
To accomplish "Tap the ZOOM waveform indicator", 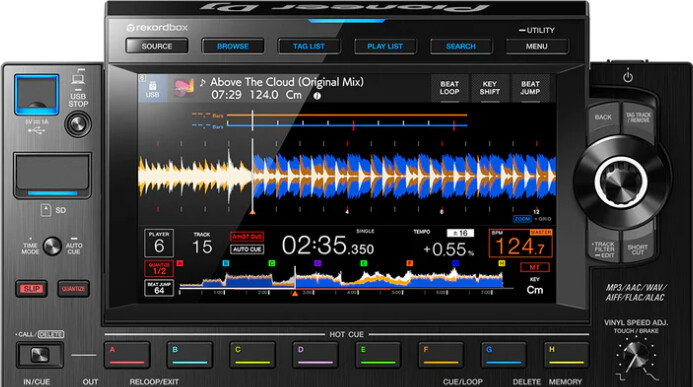I will 522,219.
